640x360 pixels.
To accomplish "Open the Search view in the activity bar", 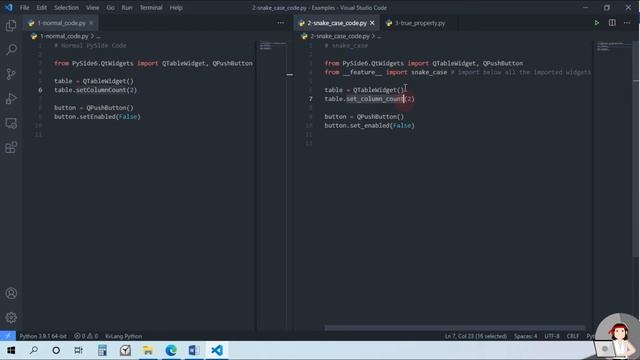I will [x=11, y=50].
